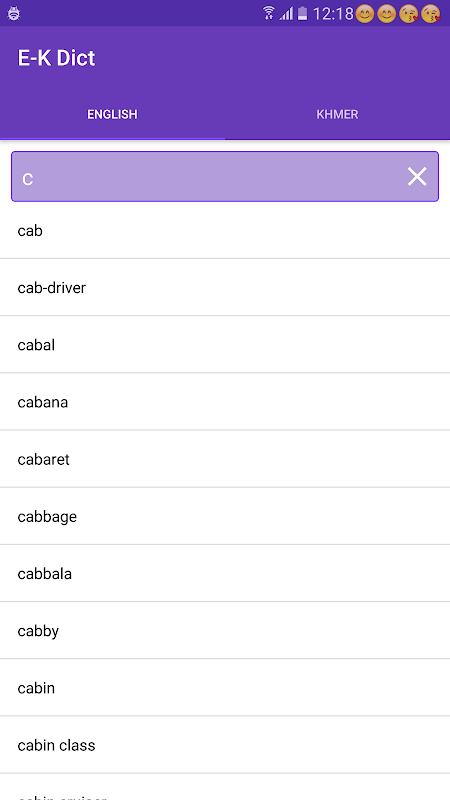Viewport: 450px width, 800px height.
Task: Open the word 'cab'
Action: [225, 231]
